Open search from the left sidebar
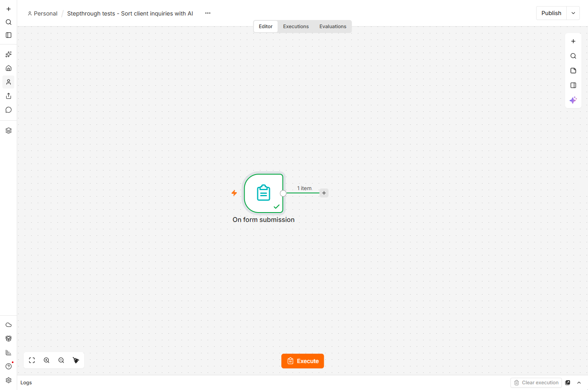Screen dimensions: 588x390 pyautogui.click(x=9, y=22)
